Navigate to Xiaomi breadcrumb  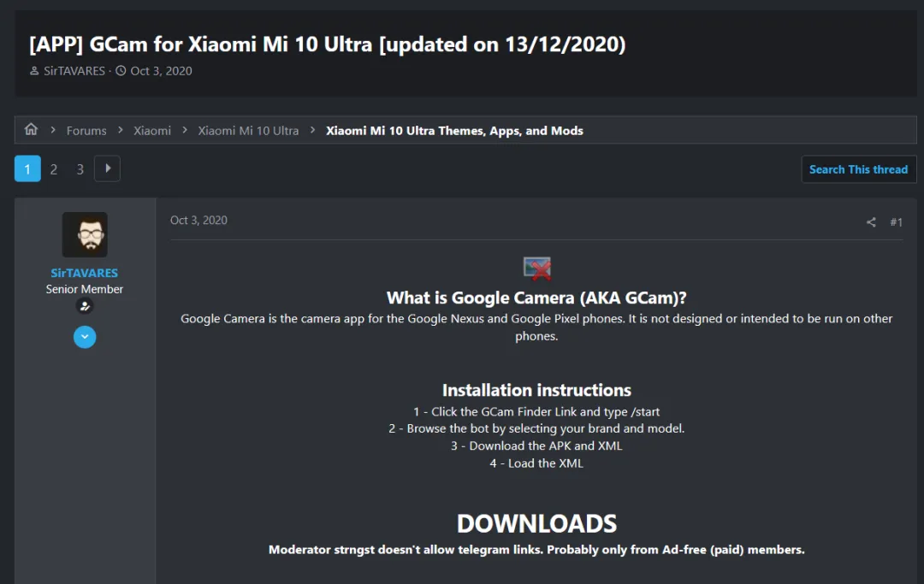152,131
